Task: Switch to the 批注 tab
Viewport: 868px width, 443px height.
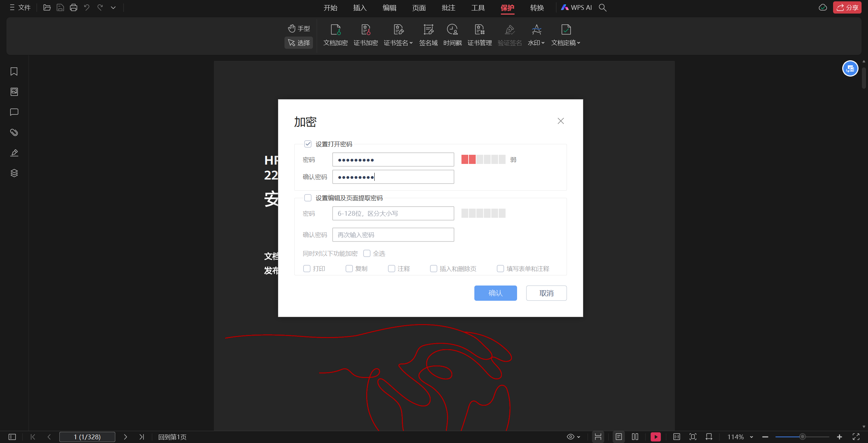Action: pyautogui.click(x=448, y=7)
